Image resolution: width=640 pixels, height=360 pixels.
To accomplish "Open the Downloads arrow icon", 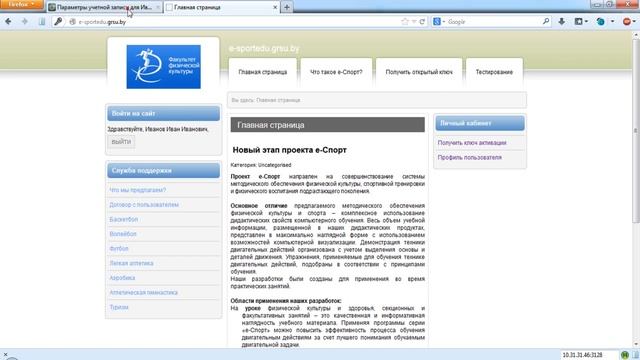I will pos(562,22).
